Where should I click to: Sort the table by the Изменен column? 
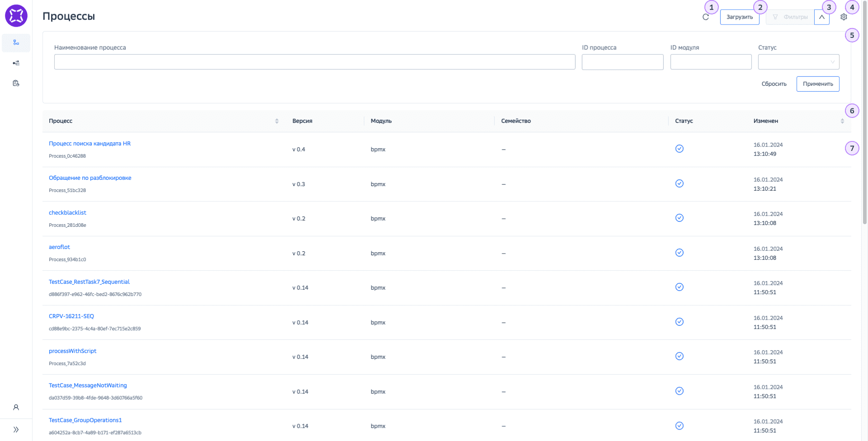842,121
